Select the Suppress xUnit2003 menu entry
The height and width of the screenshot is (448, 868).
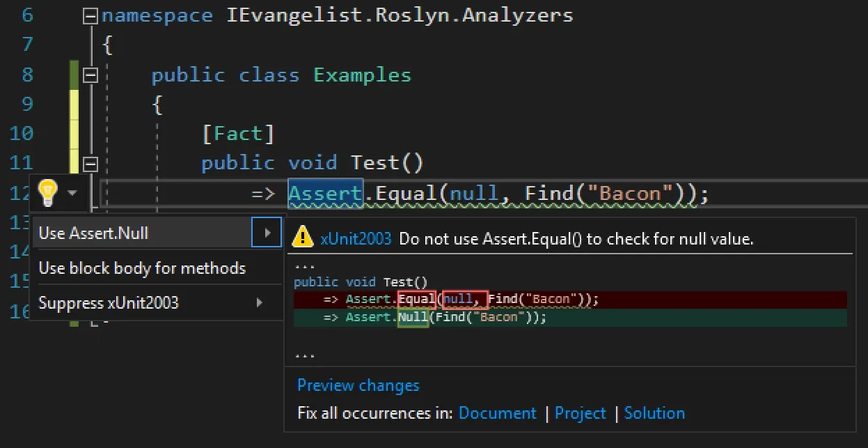(109, 303)
